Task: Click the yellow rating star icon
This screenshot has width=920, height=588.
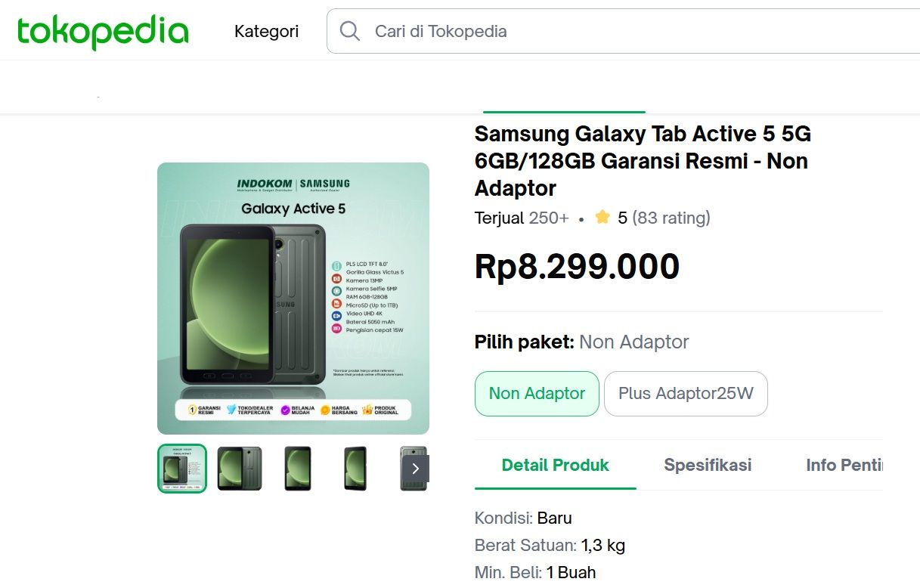Action: coord(602,218)
